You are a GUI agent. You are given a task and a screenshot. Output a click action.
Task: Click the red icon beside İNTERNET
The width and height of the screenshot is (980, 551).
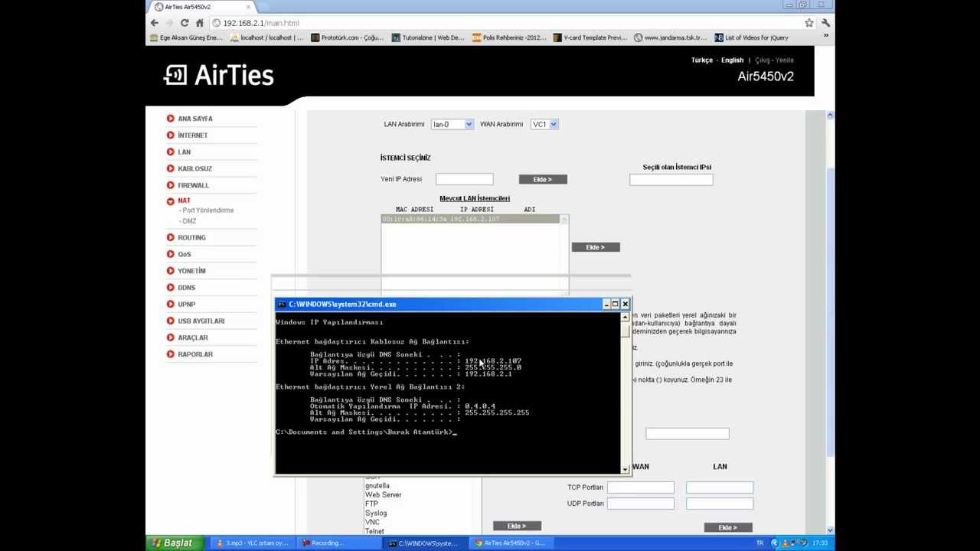click(170, 135)
